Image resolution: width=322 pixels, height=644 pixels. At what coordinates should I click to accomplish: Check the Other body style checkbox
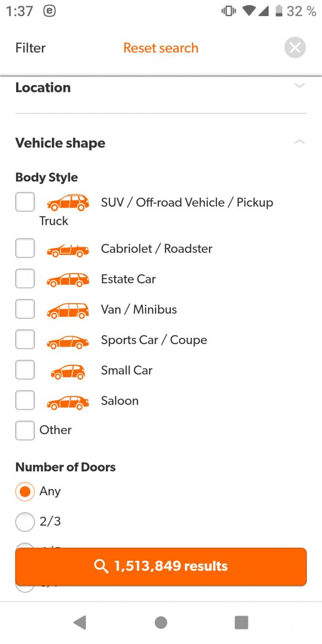25,430
